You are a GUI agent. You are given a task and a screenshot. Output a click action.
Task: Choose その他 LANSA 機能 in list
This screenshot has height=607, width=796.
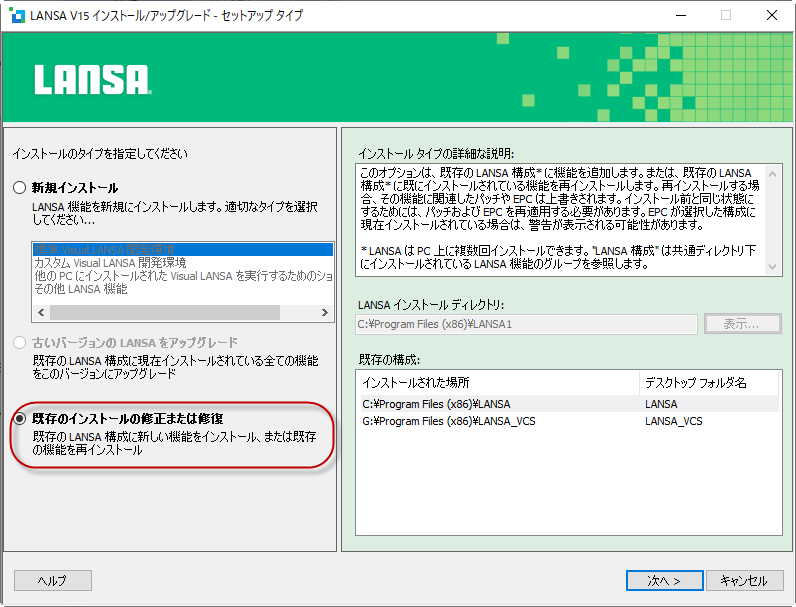coord(183,289)
